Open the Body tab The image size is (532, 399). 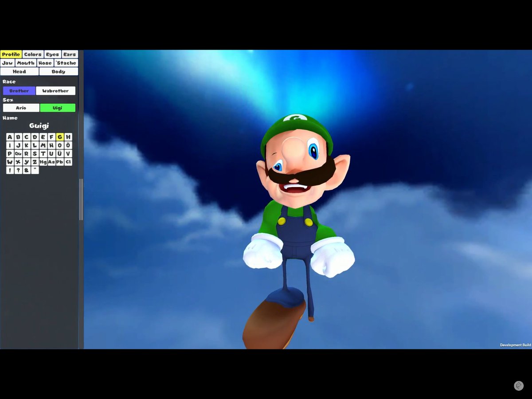click(x=59, y=71)
